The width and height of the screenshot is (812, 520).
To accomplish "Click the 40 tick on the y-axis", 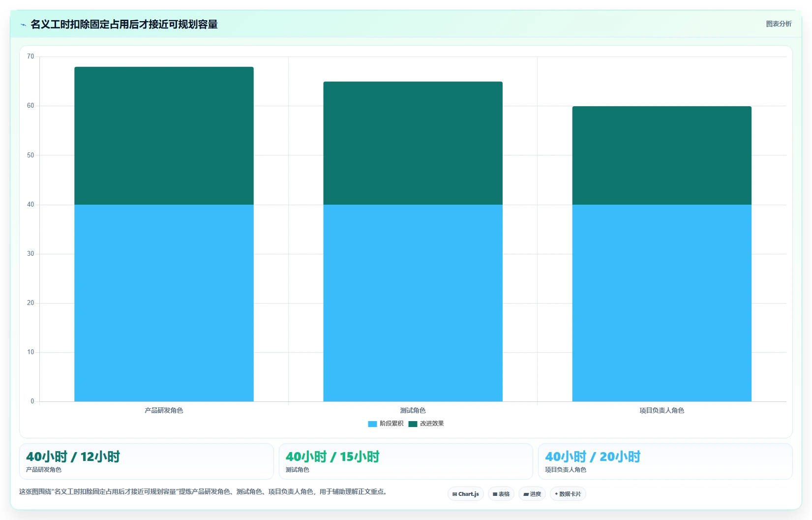I will coord(30,205).
